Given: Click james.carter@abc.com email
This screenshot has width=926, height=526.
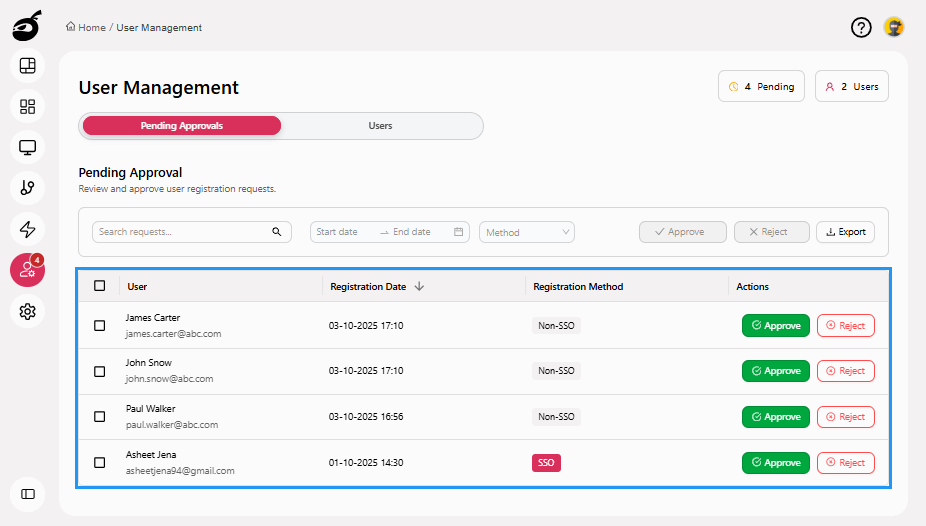Looking at the screenshot, I should coord(173,334).
